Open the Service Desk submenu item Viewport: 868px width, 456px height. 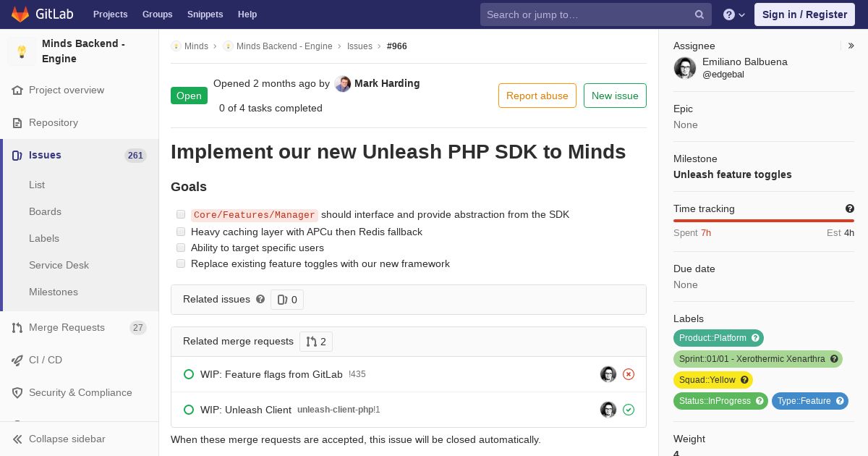coord(59,265)
